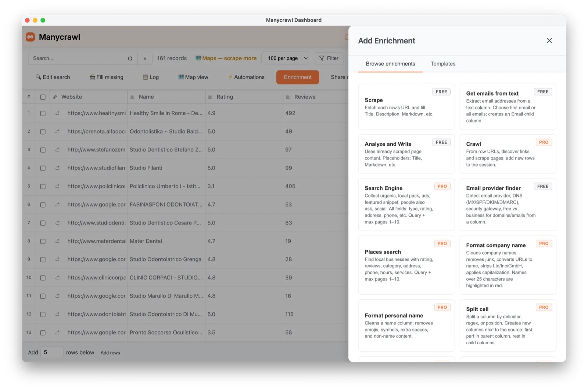Open the 100 per page dropdown
This screenshot has height=391, width=588.
[x=285, y=58]
